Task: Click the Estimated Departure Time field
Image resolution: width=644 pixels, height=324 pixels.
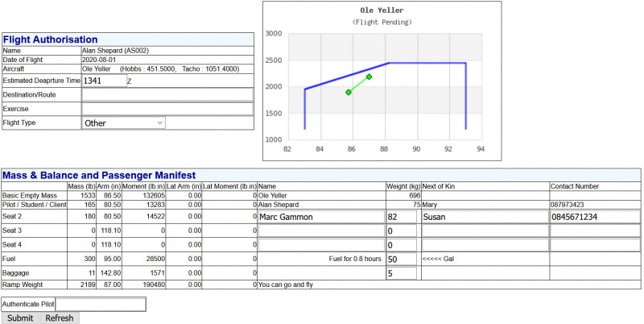Action: pyautogui.click(x=104, y=81)
